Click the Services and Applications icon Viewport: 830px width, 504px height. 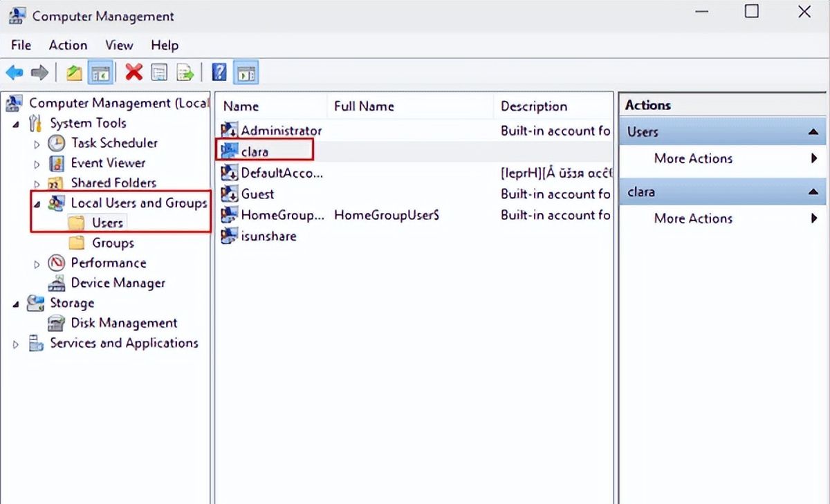(35, 344)
